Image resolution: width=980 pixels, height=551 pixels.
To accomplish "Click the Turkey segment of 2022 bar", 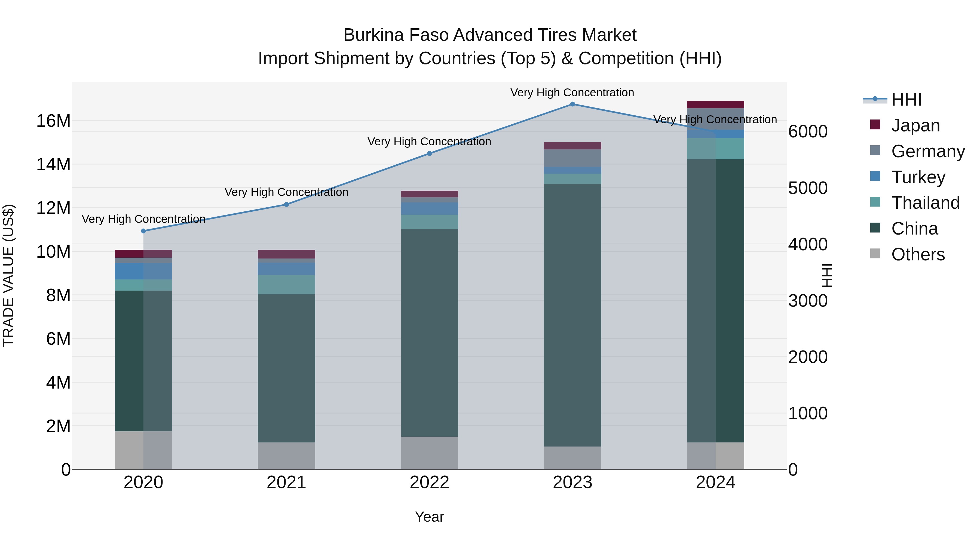I will click(x=430, y=209).
